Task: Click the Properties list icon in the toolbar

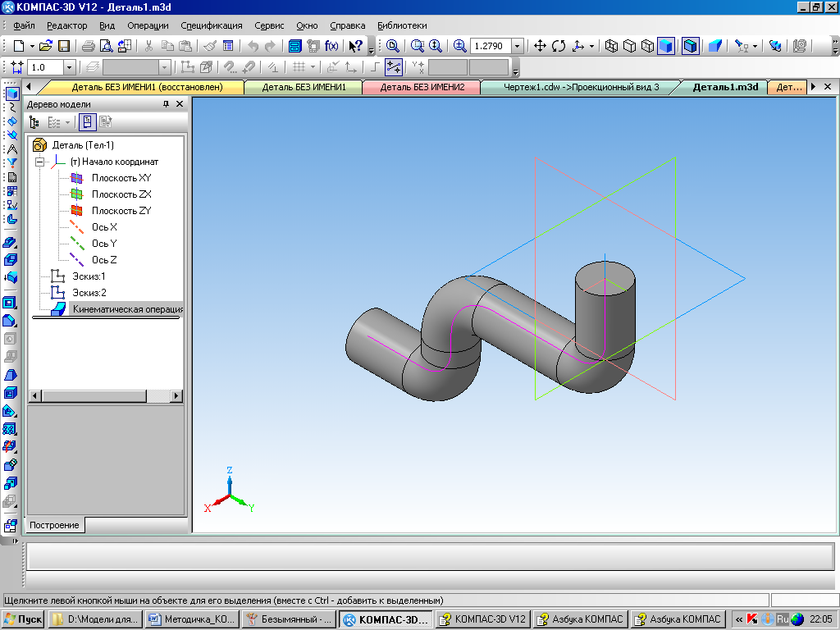Action: click(x=228, y=46)
